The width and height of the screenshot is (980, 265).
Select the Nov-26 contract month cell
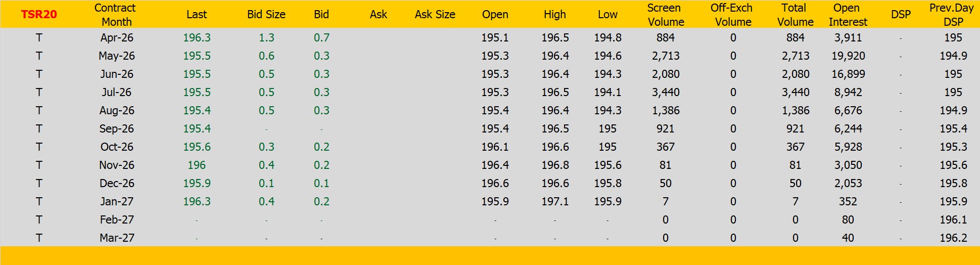[x=117, y=165]
